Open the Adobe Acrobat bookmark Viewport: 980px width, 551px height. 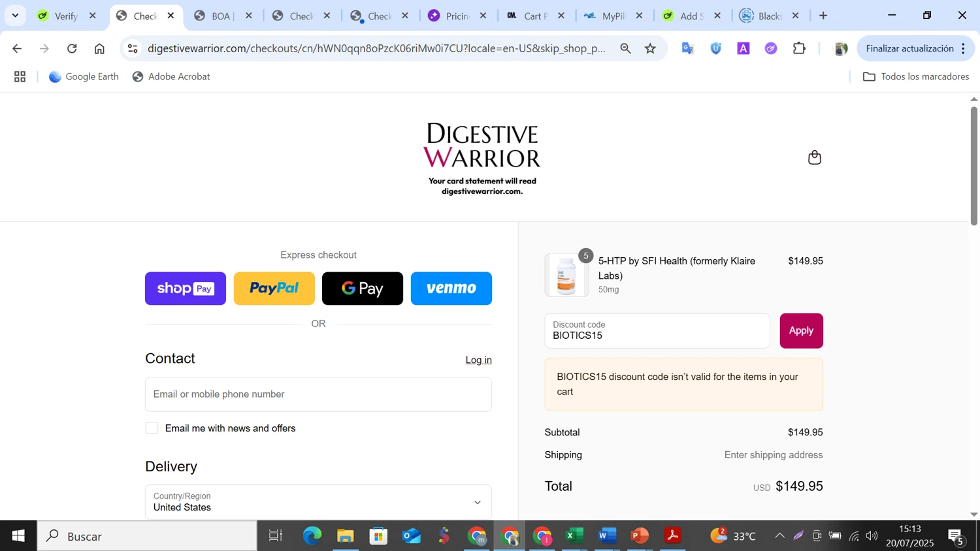(171, 76)
